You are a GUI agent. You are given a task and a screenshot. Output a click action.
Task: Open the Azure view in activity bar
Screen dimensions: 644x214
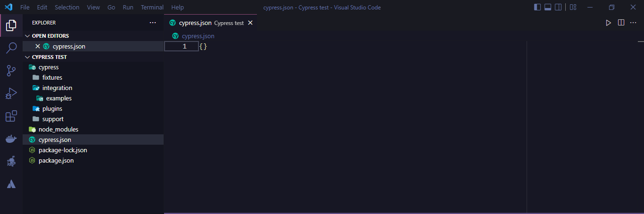click(x=11, y=184)
